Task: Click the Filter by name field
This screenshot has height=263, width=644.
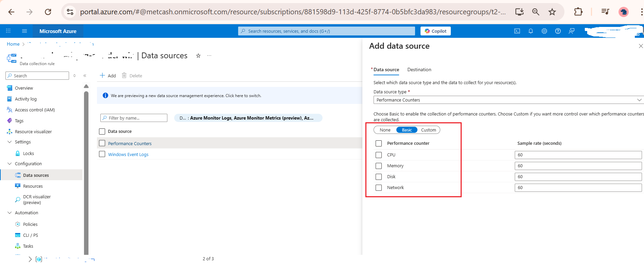Action: pos(134,118)
